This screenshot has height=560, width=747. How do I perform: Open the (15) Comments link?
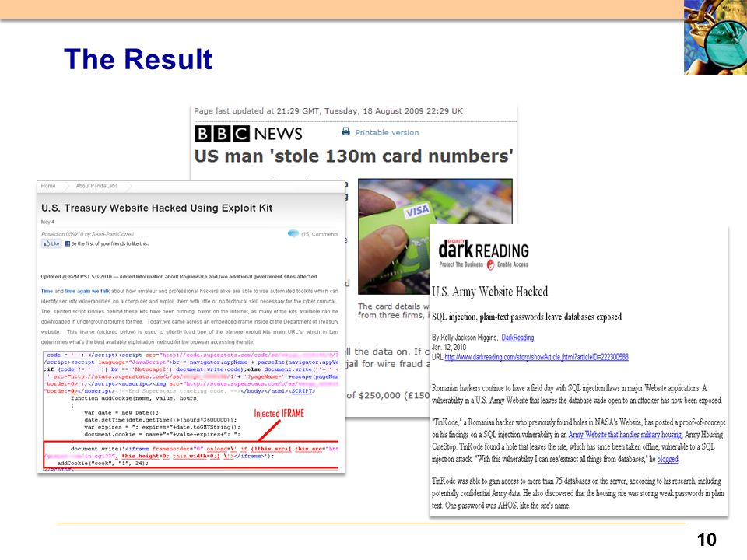[x=319, y=234]
